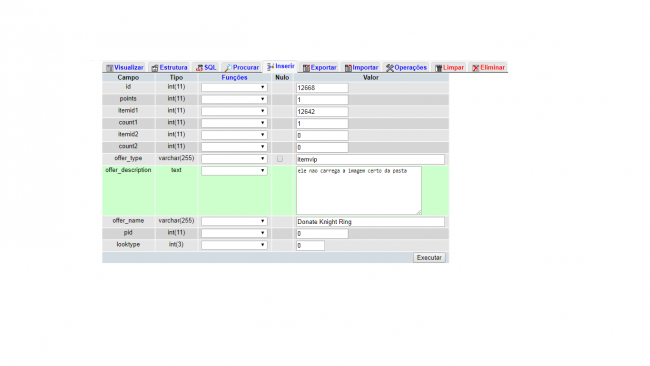The height and width of the screenshot is (366, 650).
Task: Switch to the Inserir tab
Action: pos(281,66)
